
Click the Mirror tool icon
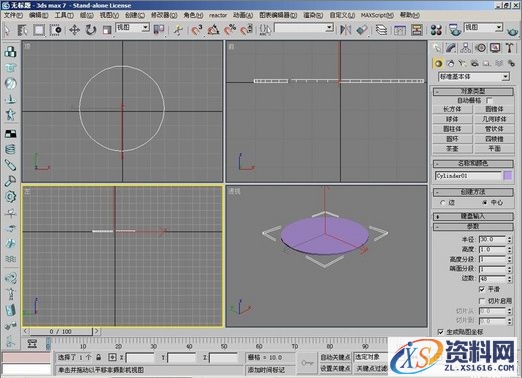coord(345,30)
